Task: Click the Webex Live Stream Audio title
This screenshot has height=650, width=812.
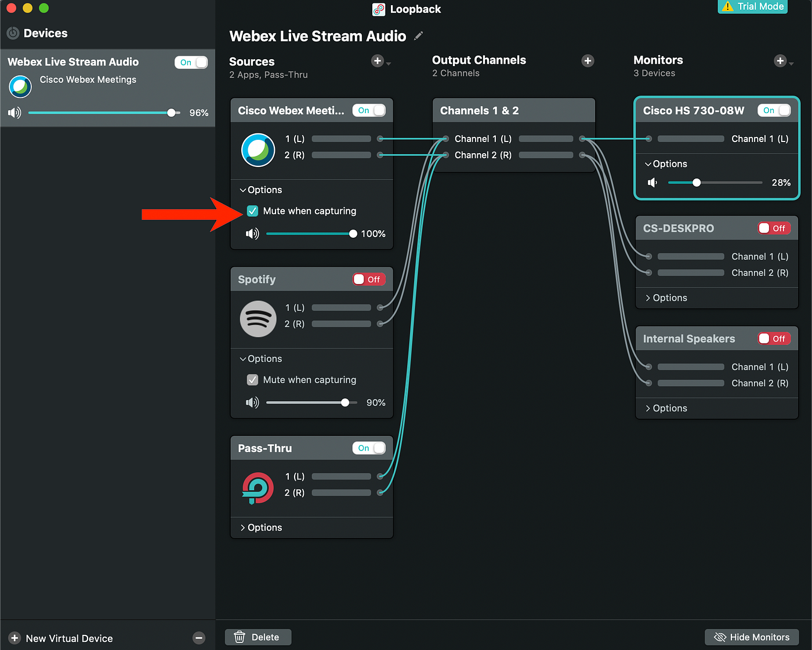Action: 317,36
